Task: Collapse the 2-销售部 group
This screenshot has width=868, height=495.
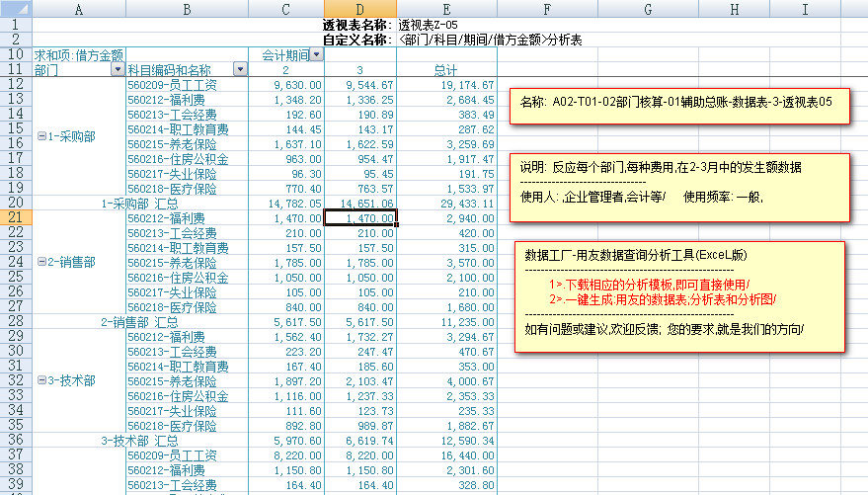Action: tap(41, 263)
